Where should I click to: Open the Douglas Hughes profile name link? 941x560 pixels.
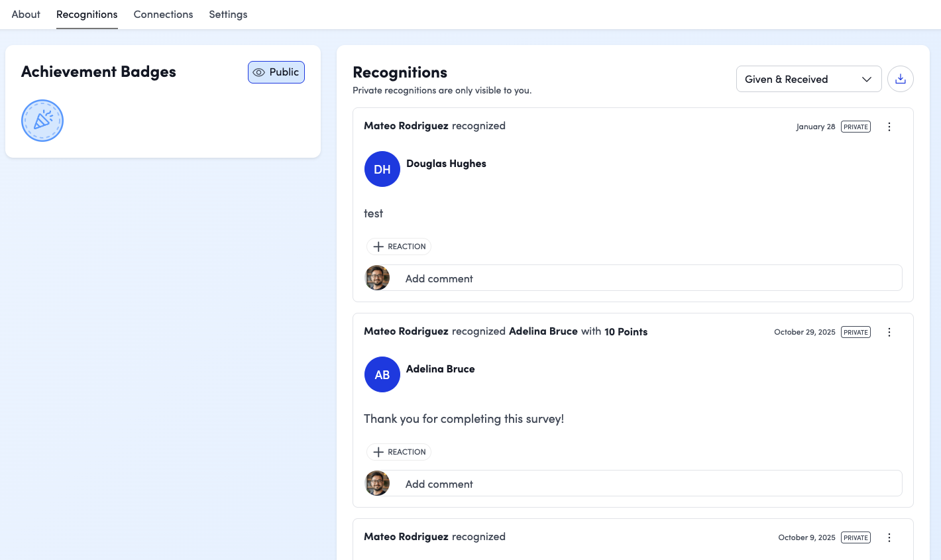(446, 164)
